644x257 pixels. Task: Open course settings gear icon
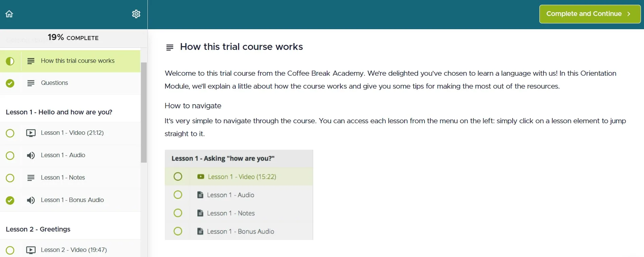click(x=136, y=14)
